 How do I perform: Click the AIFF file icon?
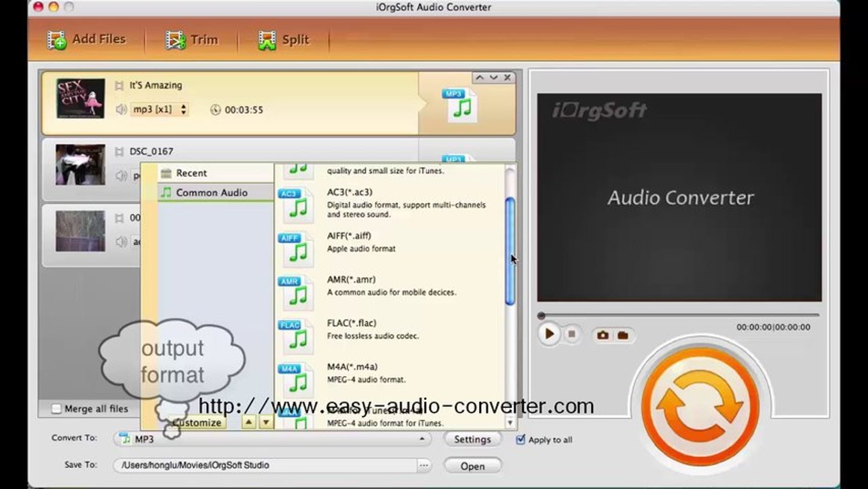click(x=296, y=248)
